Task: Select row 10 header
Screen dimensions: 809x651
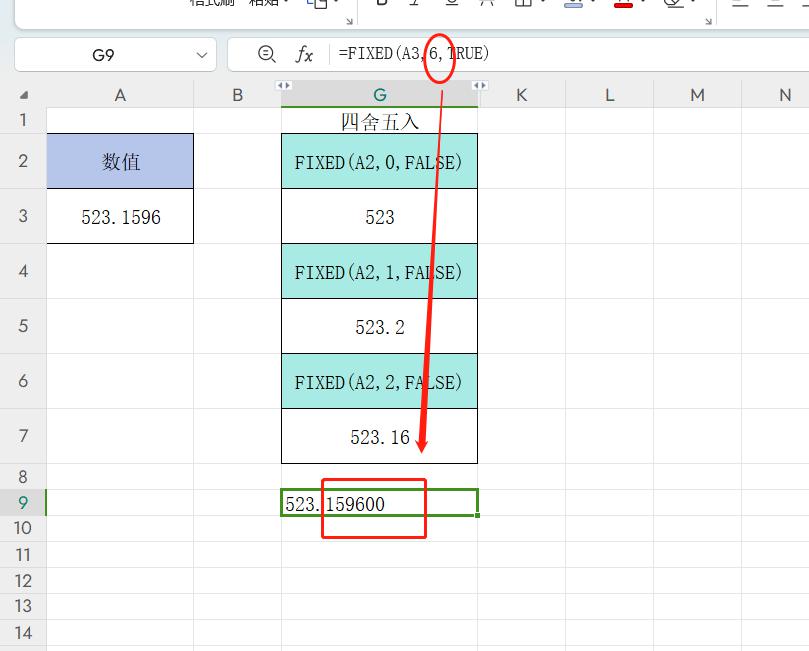Action: point(23,528)
